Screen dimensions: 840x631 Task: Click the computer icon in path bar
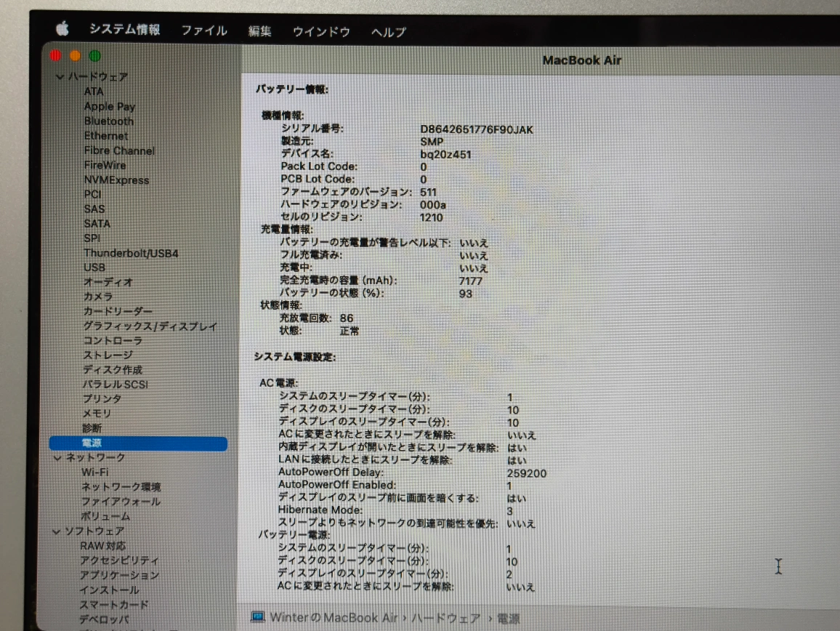(258, 616)
